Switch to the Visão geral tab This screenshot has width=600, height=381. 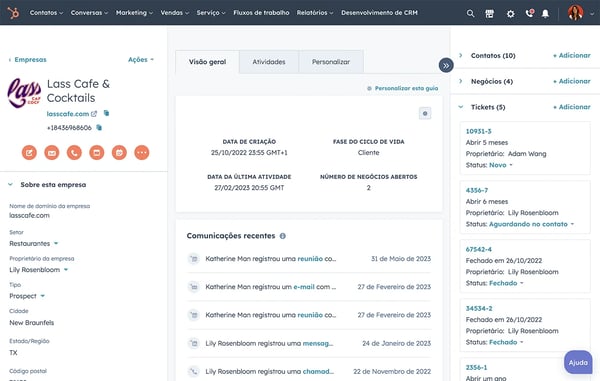click(207, 62)
